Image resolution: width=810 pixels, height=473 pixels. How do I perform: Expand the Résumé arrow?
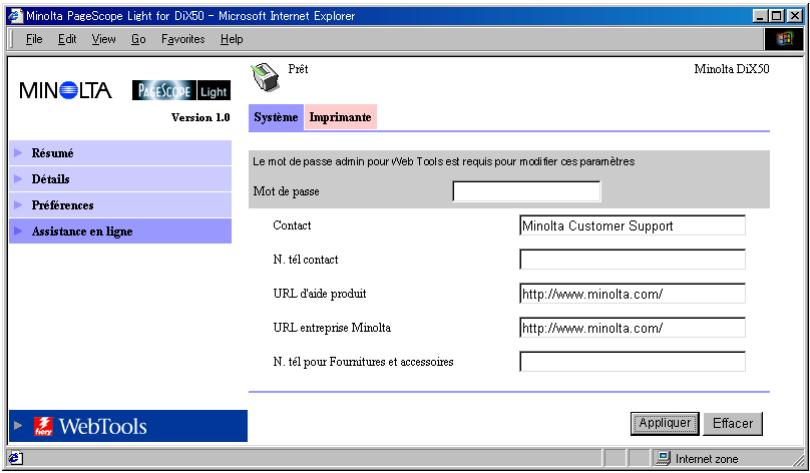click(x=18, y=153)
